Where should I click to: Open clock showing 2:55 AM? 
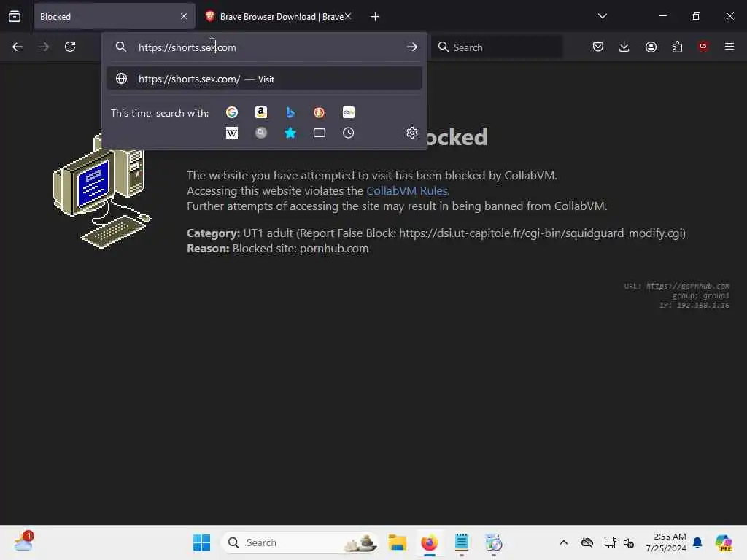(666, 542)
